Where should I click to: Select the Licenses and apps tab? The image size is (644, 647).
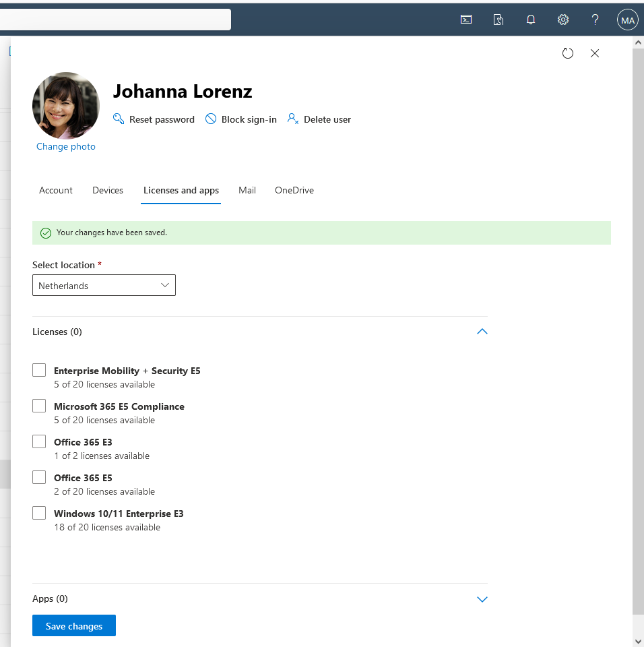(181, 190)
